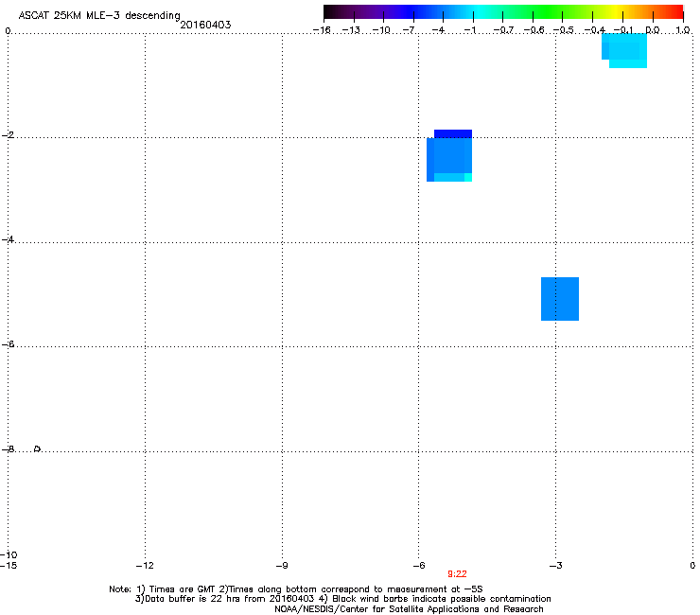Click the color bar label 0.0
Screen dimensions: 700x615
(653, 30)
